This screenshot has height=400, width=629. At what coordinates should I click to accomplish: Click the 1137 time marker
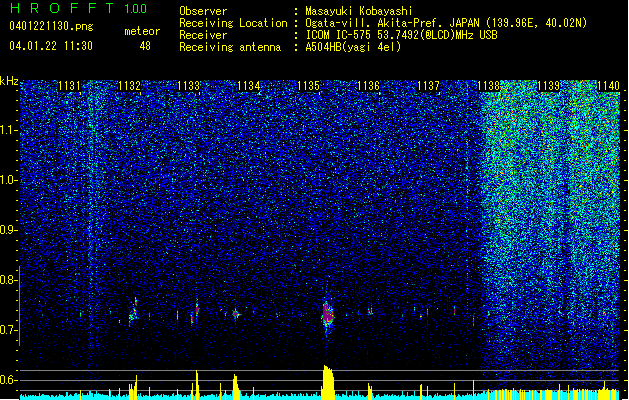pyautogui.click(x=428, y=86)
